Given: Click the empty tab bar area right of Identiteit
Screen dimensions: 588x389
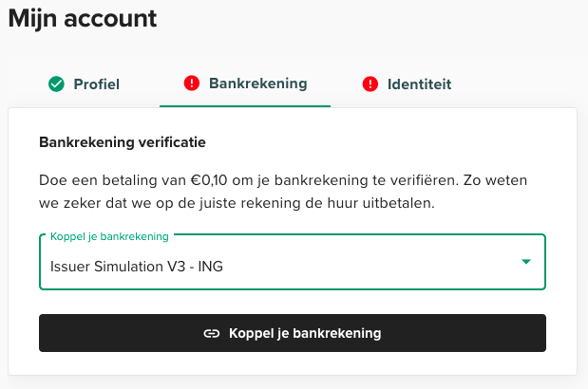Looking at the screenshot, I should (522, 83).
